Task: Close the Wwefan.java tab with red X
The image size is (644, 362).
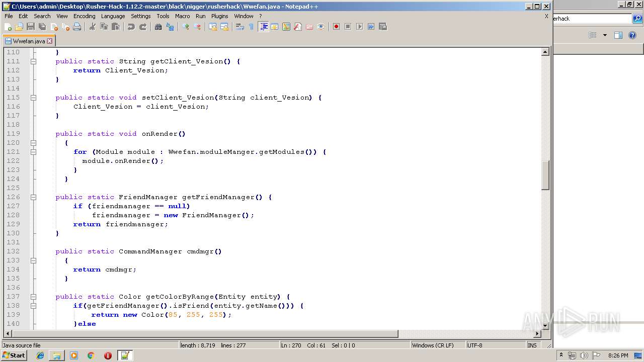Action: (49, 41)
